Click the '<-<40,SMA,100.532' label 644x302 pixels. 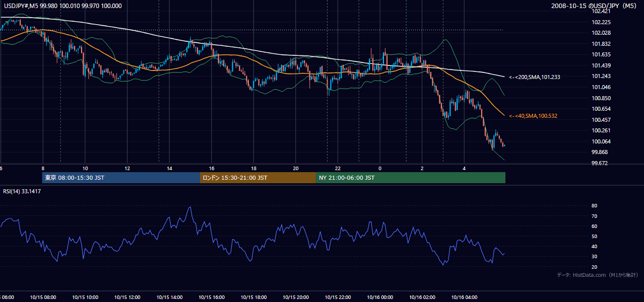[533, 116]
